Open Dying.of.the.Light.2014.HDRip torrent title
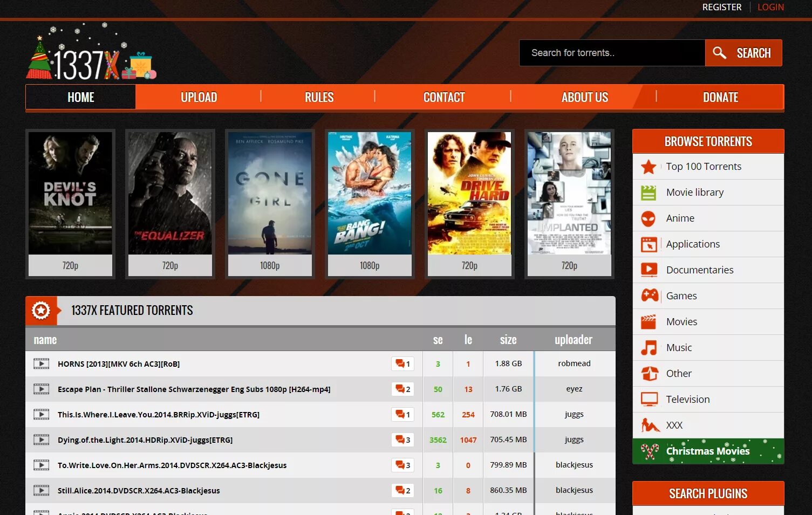Screen dimensions: 812x515 pos(145,440)
